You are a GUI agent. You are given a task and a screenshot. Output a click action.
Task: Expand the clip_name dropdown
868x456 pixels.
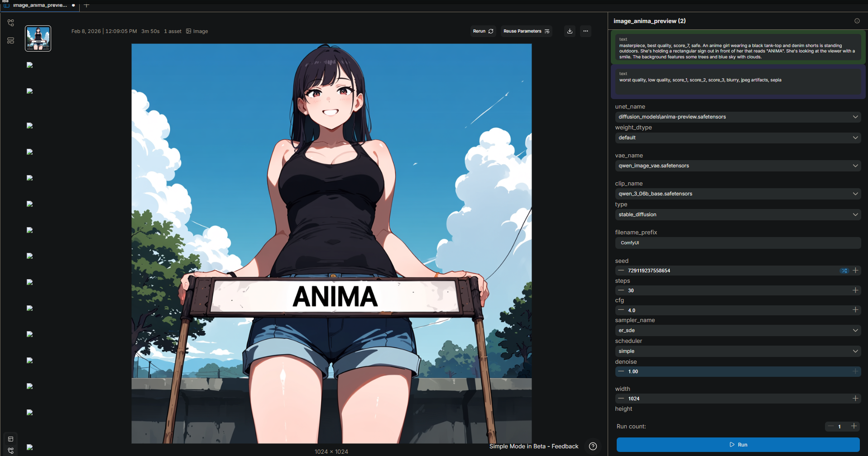(x=738, y=194)
